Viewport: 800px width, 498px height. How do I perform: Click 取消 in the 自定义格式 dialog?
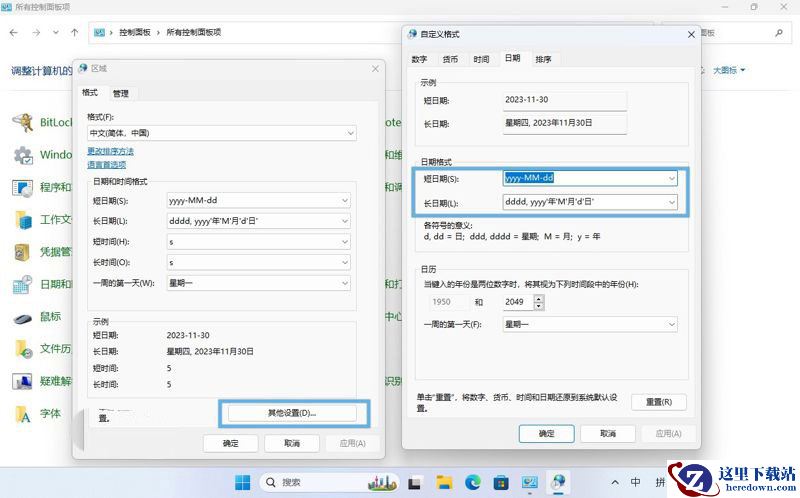tap(608, 434)
